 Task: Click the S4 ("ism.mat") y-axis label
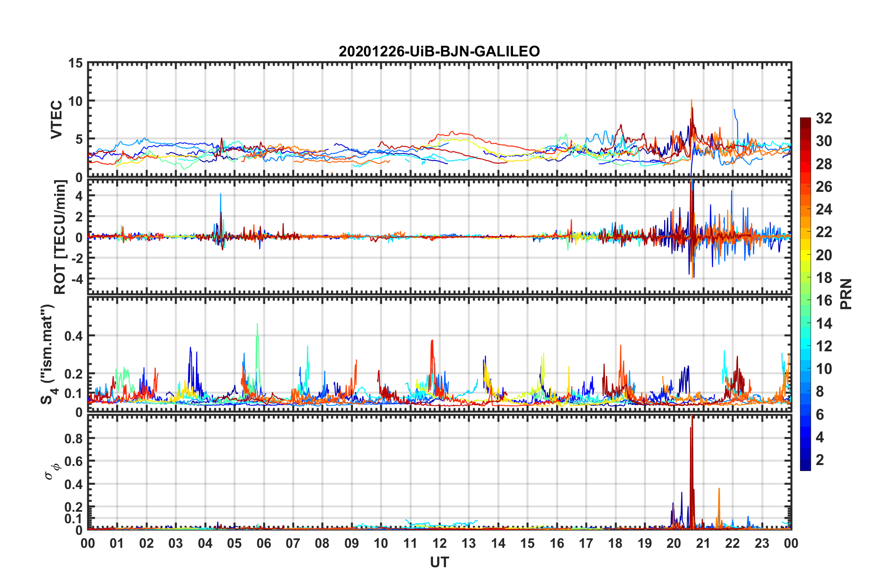click(48, 355)
